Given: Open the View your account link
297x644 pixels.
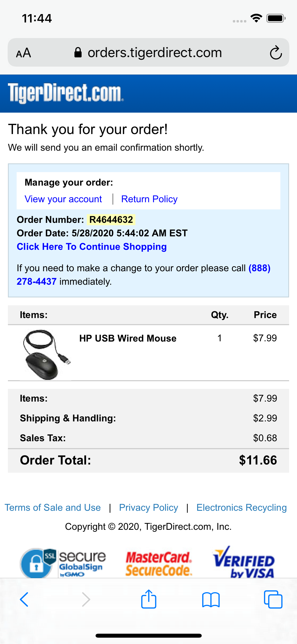Looking at the screenshot, I should coord(63,199).
